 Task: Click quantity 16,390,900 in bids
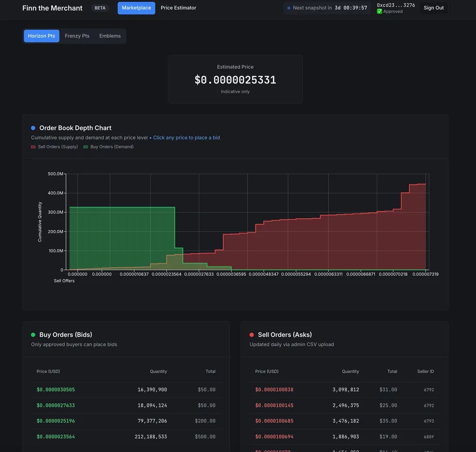pyautogui.click(x=152, y=390)
